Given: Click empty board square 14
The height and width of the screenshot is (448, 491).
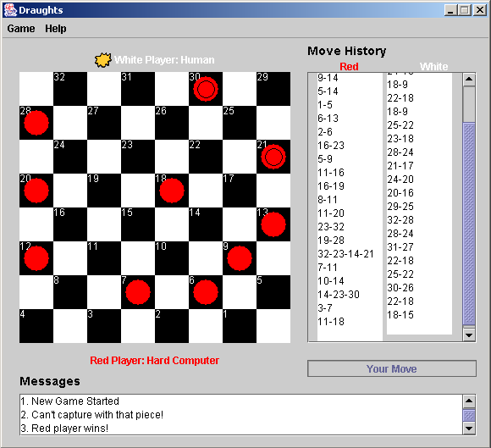Looking at the screenshot, I should point(206,224).
